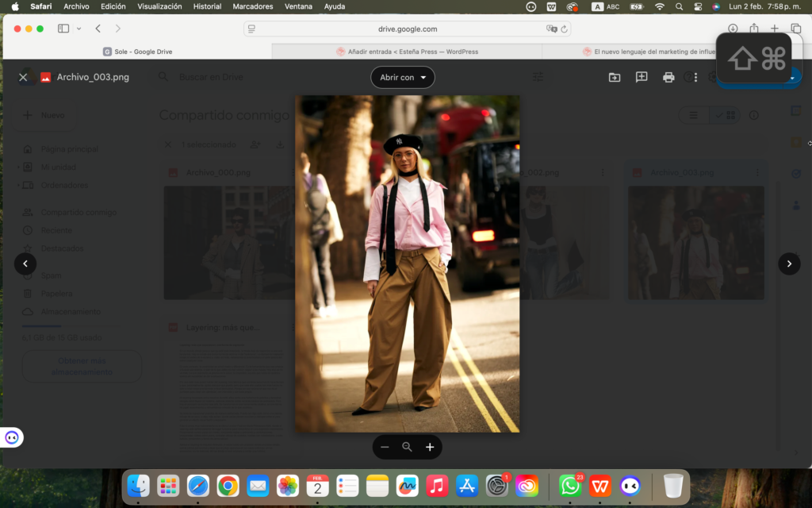Open the Safari downloads icon

point(733,29)
